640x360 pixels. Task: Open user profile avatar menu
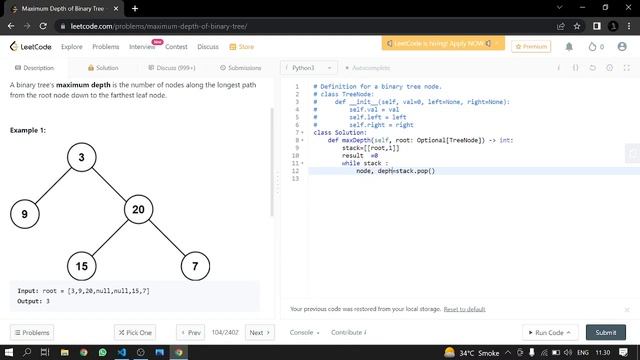(x=622, y=47)
